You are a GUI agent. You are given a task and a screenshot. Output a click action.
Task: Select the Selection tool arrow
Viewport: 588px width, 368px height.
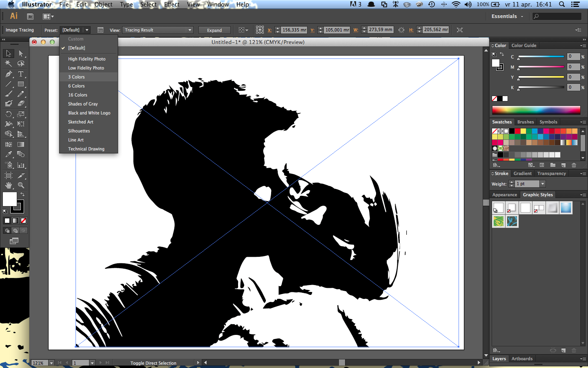pos(9,54)
